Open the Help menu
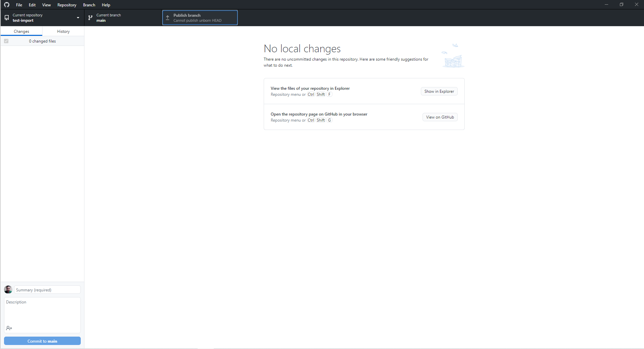The width and height of the screenshot is (644, 349). tap(106, 5)
